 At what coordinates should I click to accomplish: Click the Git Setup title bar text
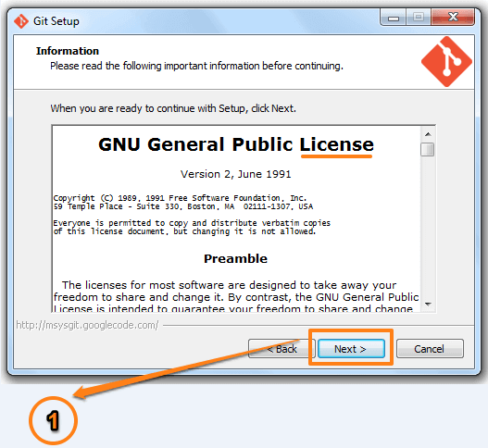click(x=56, y=21)
